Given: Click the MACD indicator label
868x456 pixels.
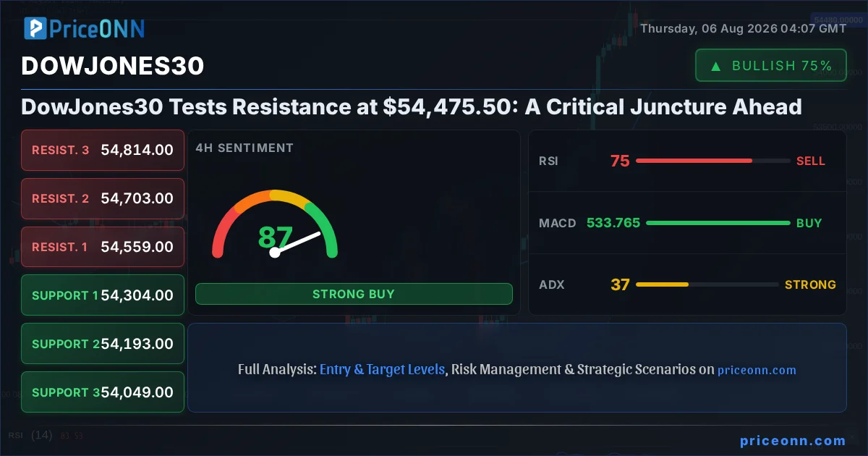Looking at the screenshot, I should point(558,223).
